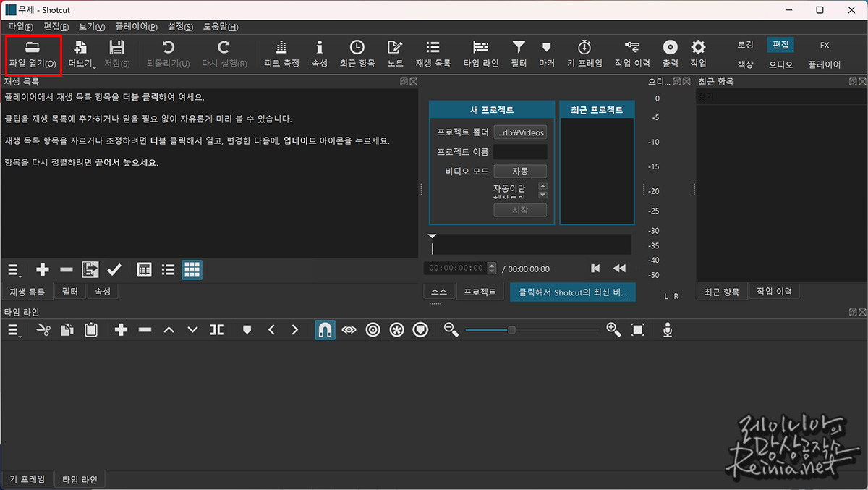868x490 pixels.
Task: Adjust the timeline zoom slider
Action: click(511, 329)
